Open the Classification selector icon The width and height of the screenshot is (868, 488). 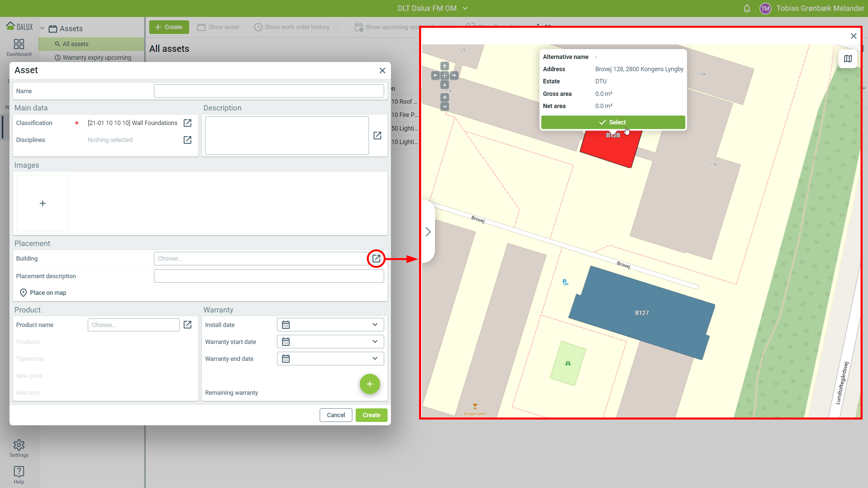pyautogui.click(x=188, y=123)
